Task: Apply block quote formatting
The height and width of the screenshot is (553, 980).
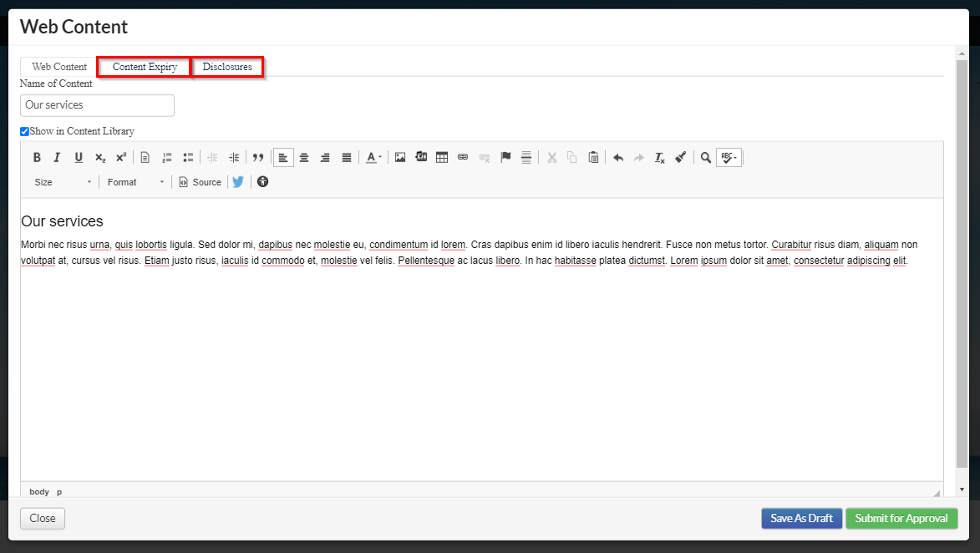Action: 258,158
